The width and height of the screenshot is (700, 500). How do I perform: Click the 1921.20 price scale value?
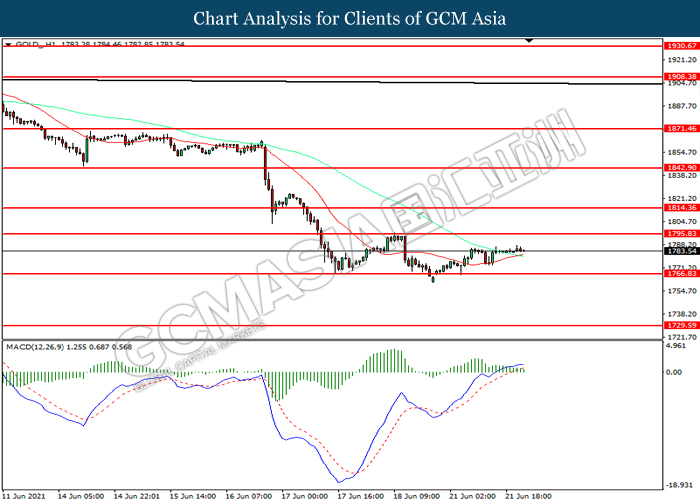tap(682, 60)
